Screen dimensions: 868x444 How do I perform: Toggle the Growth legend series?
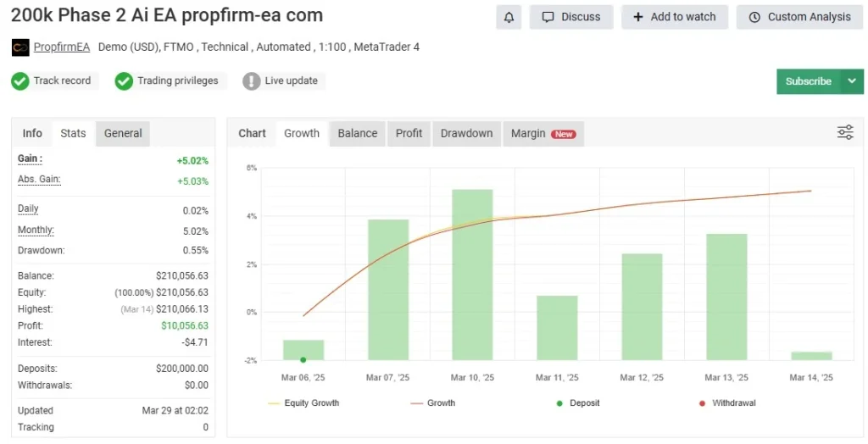[433, 403]
